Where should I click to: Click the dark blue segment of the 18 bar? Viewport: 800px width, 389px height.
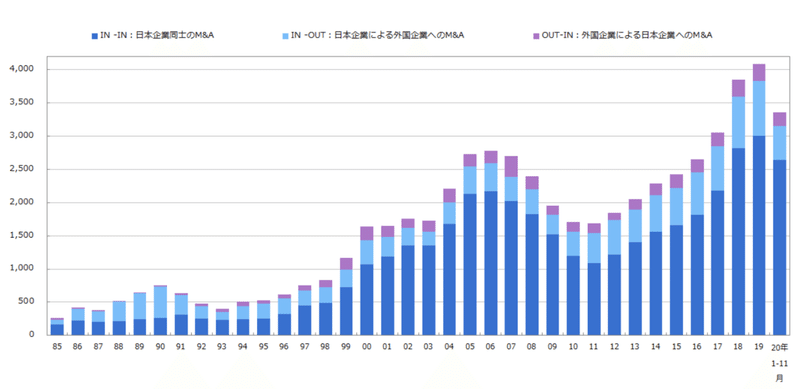[738, 241]
